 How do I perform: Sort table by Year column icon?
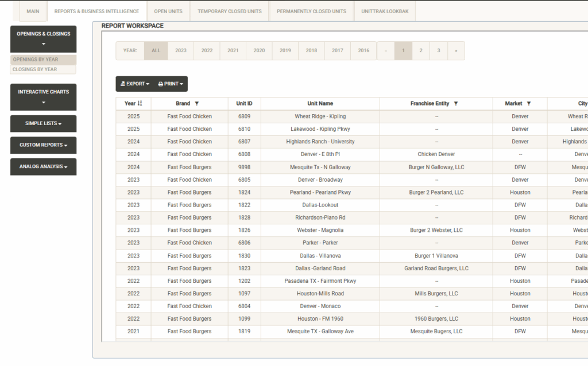click(x=140, y=104)
